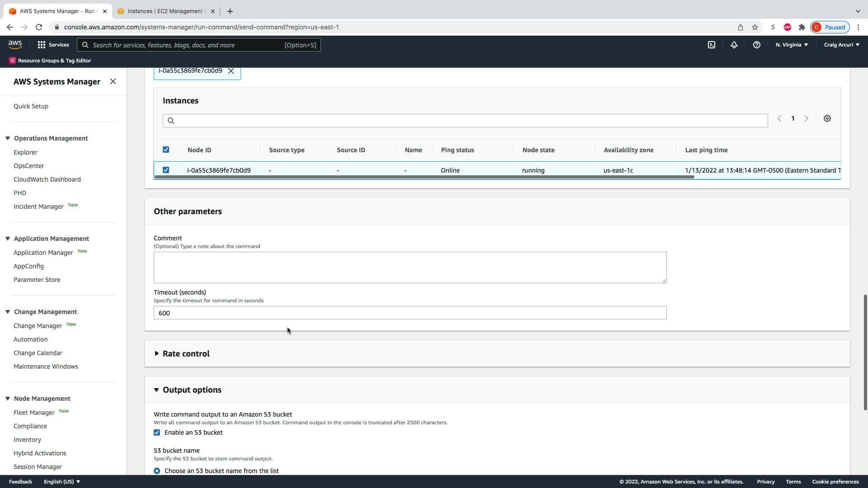Remove the i-0a55c3869fe7cb0d9 instance tag
This screenshot has height=488, width=868.
pyautogui.click(x=231, y=71)
